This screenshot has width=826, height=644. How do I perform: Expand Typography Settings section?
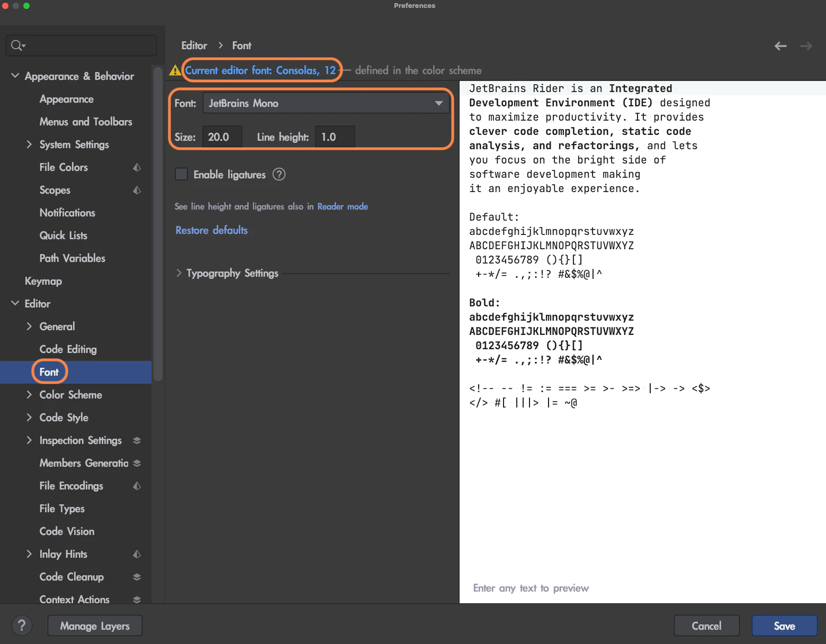click(178, 273)
